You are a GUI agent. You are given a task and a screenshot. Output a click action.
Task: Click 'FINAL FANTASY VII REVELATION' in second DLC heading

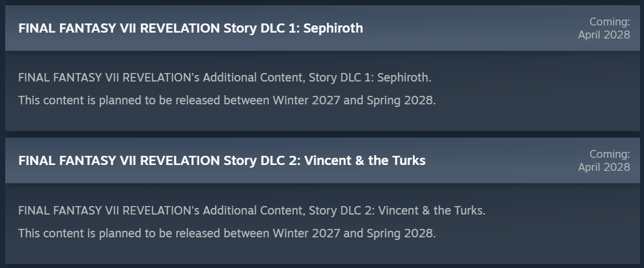pos(119,160)
